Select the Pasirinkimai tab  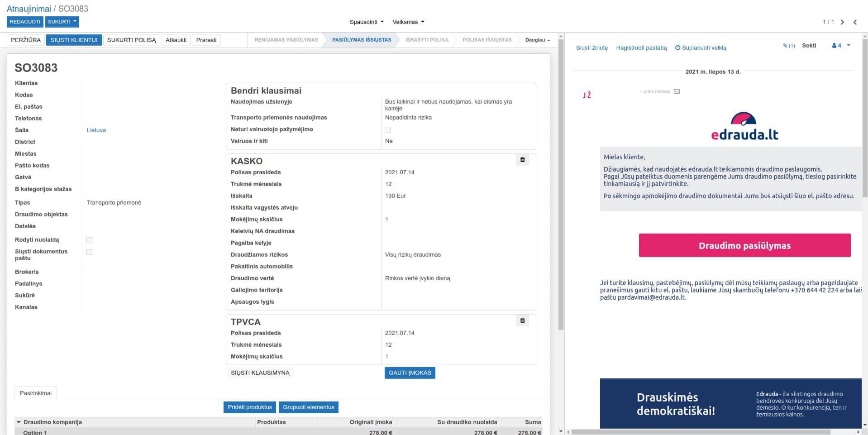(36, 393)
